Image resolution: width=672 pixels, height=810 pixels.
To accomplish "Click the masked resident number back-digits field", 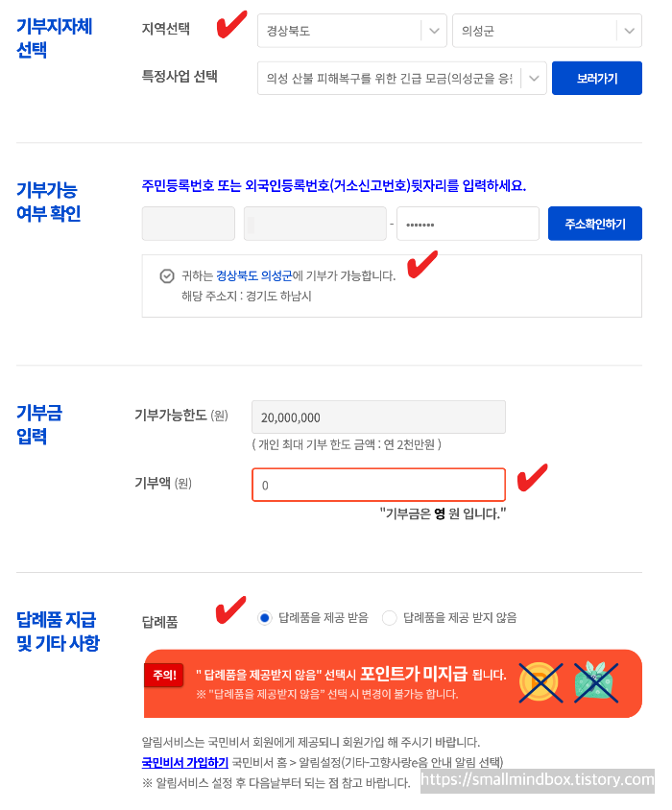I will point(468,224).
